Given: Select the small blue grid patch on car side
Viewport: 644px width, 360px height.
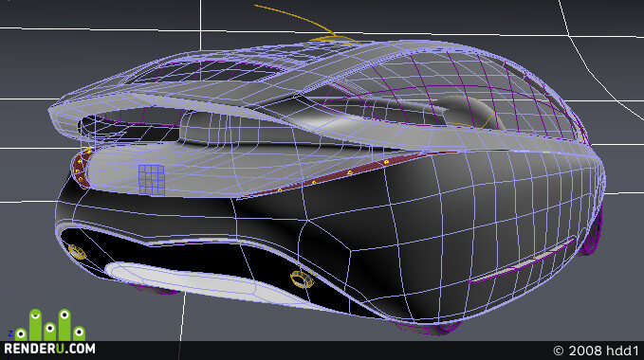Looking at the screenshot, I should [x=152, y=180].
